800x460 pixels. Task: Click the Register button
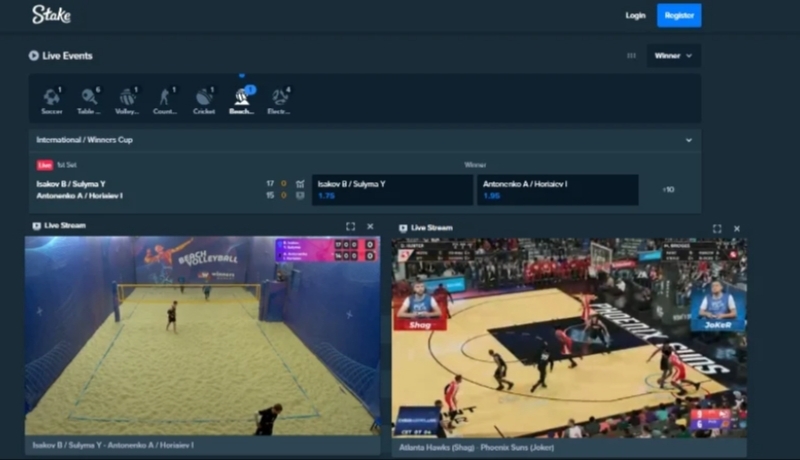[x=679, y=15]
